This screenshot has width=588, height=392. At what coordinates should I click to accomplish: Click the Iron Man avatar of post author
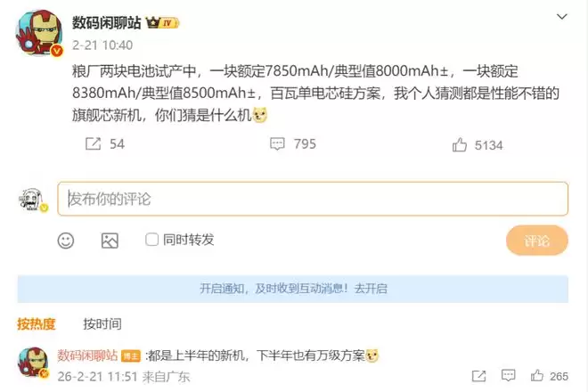39,33
